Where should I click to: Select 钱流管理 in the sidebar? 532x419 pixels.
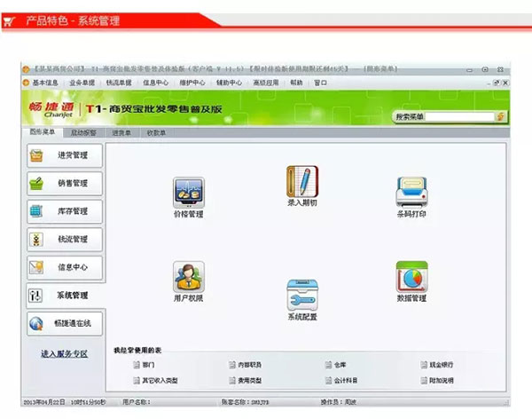[65, 239]
